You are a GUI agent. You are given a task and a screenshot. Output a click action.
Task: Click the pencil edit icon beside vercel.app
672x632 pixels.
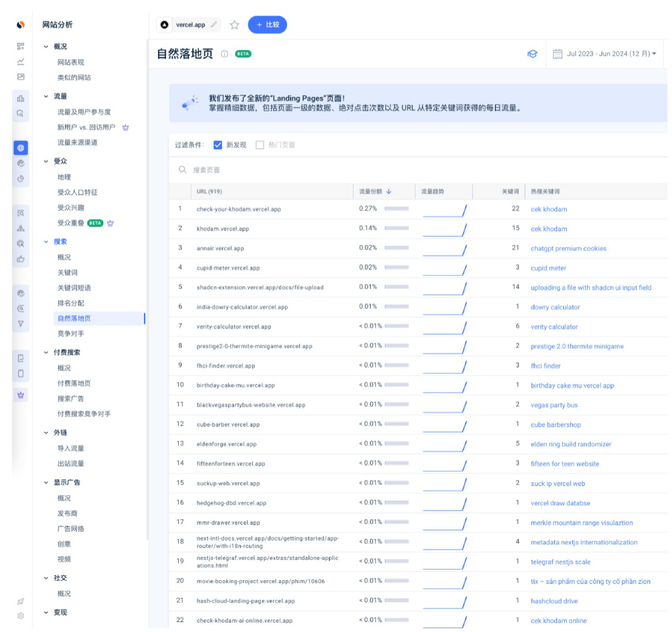tap(214, 25)
